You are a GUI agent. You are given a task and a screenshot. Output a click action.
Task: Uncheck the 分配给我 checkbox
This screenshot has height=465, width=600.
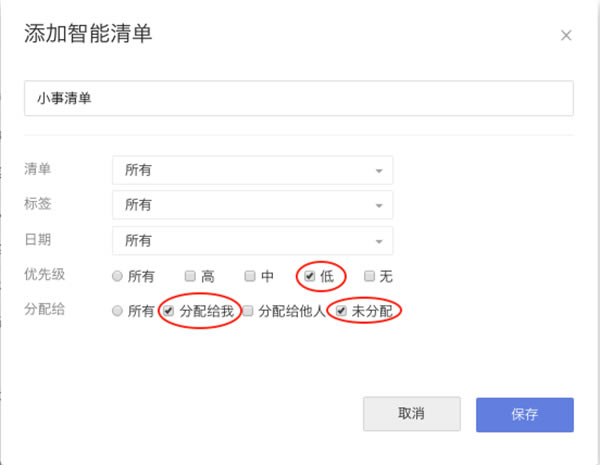tap(169, 312)
